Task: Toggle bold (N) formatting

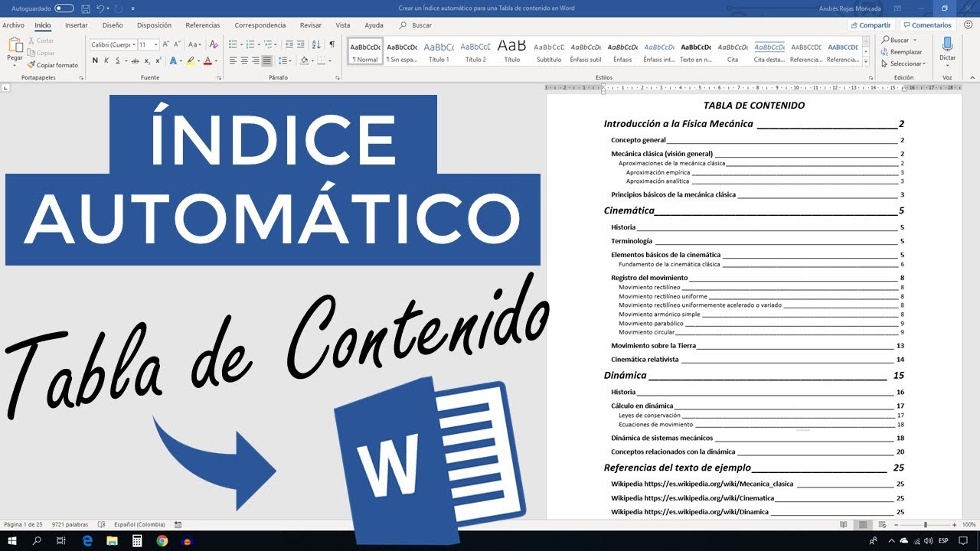Action: coord(95,60)
